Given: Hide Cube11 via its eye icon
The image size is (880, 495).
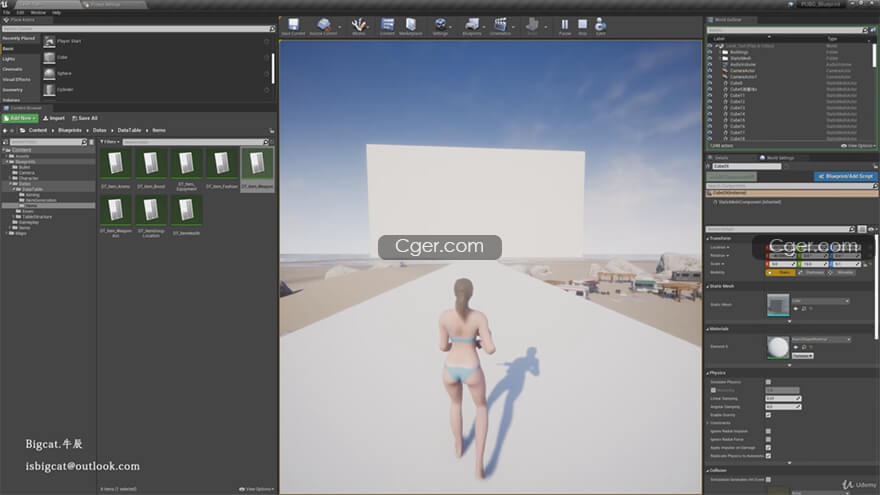Looking at the screenshot, I should click(x=709, y=95).
